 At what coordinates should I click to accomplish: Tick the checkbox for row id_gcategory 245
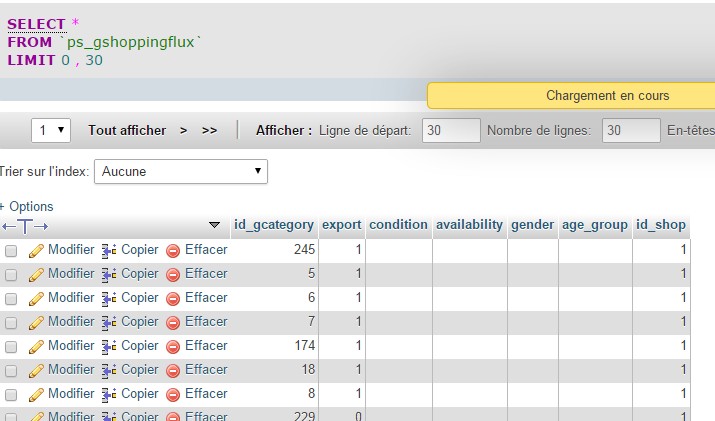click(x=12, y=250)
